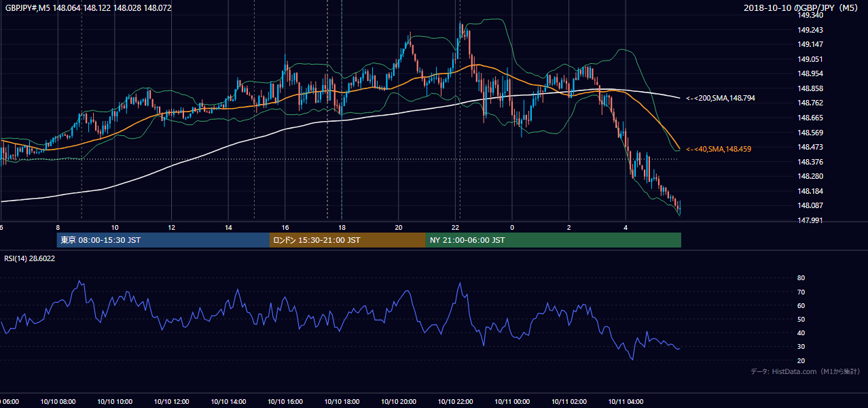Image resolution: width=868 pixels, height=408 pixels.
Task: Click the NY 21:00-06:00 JST session bar
Action: 554,240
